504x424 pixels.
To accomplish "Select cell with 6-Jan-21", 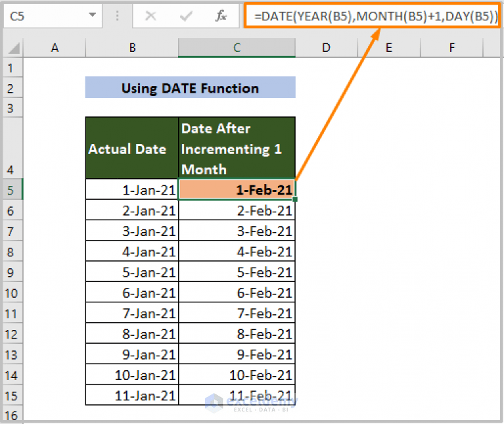I will [x=132, y=293].
